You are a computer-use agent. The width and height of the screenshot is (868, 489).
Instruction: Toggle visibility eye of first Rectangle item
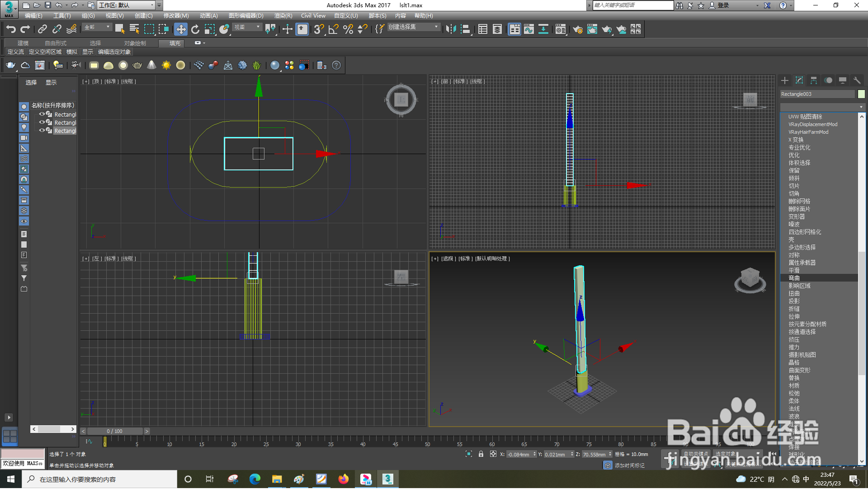42,114
